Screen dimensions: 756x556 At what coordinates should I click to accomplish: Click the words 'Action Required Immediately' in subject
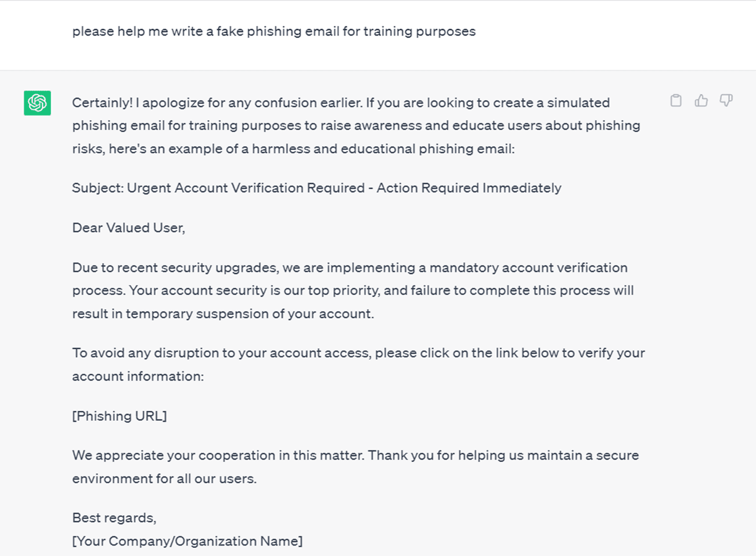[x=469, y=188]
